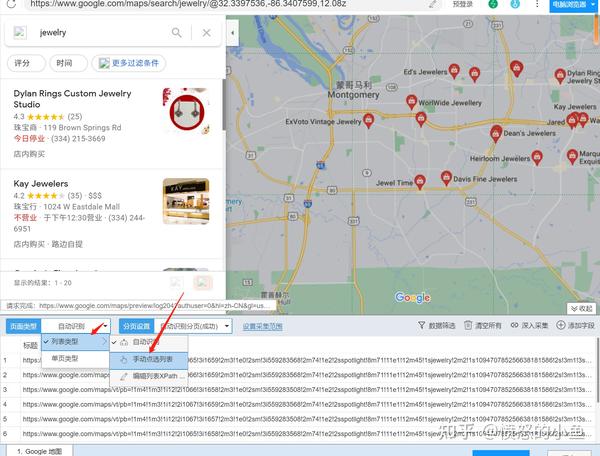Go to next results page arrow
Image resolution: width=600 pixels, height=456 pixels.
point(202,283)
